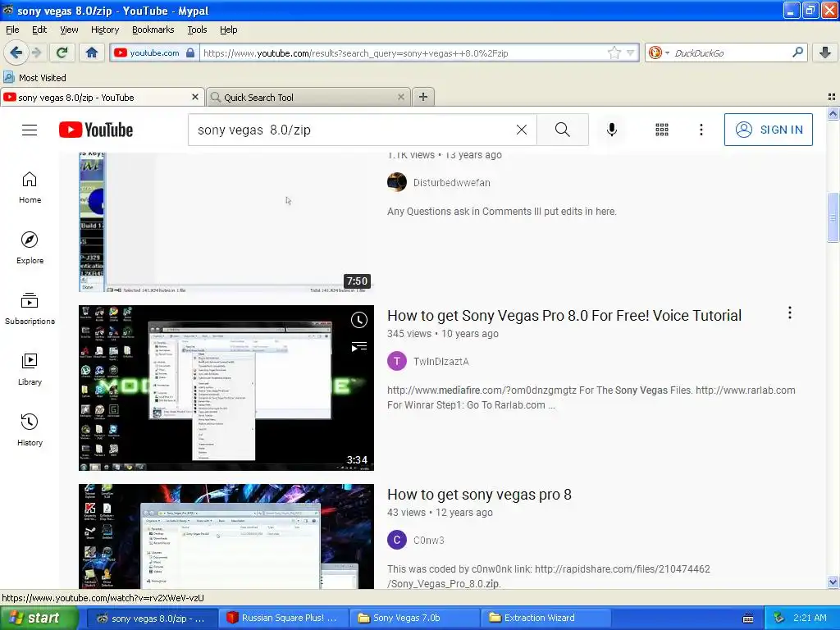Open the Voice Tutorial video thumbnail
840x630 pixels.
click(x=226, y=388)
